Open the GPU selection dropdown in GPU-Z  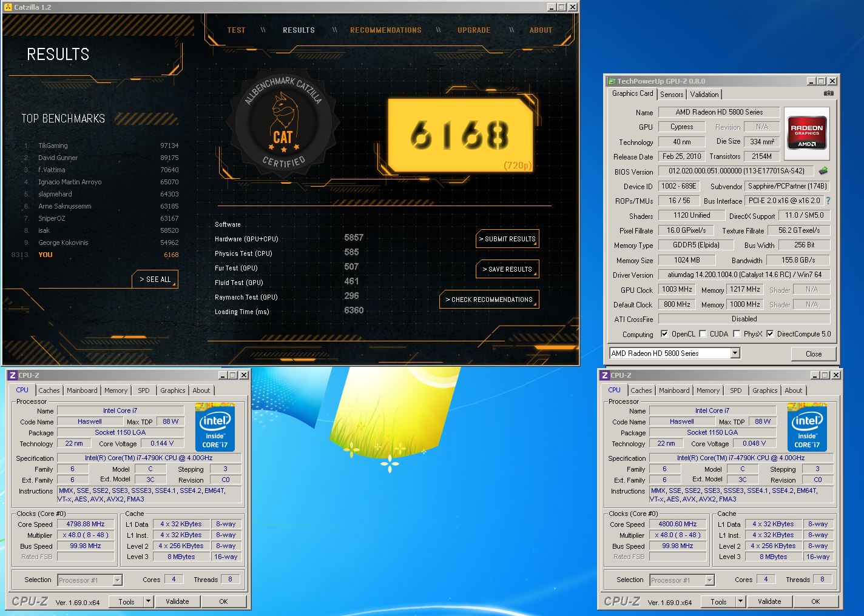click(x=735, y=353)
